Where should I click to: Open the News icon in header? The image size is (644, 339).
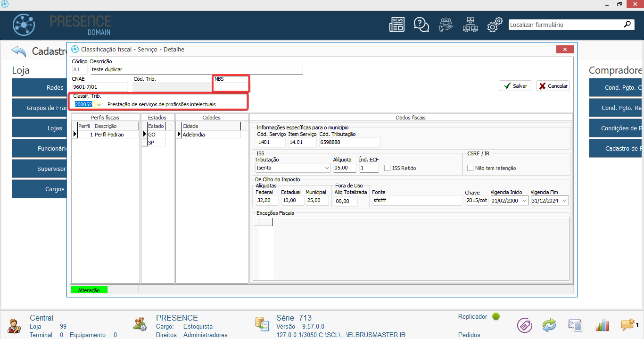[396, 25]
